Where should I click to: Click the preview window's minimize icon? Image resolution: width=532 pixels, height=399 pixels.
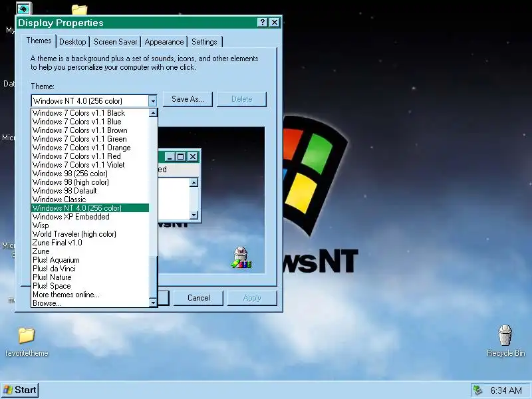pos(170,156)
